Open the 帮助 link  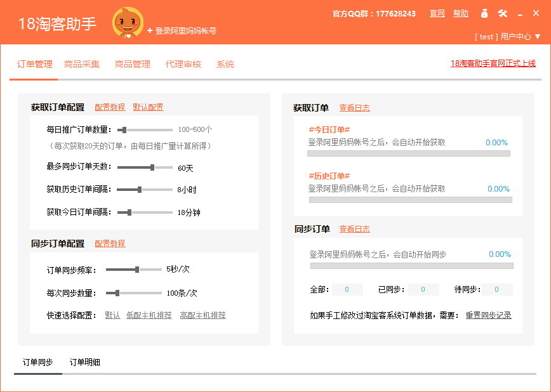click(461, 13)
